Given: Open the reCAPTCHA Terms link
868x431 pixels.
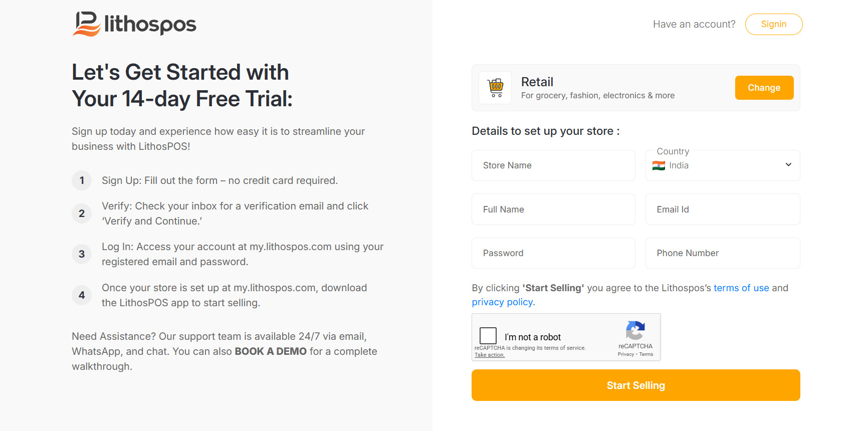Looking at the screenshot, I should point(646,354).
